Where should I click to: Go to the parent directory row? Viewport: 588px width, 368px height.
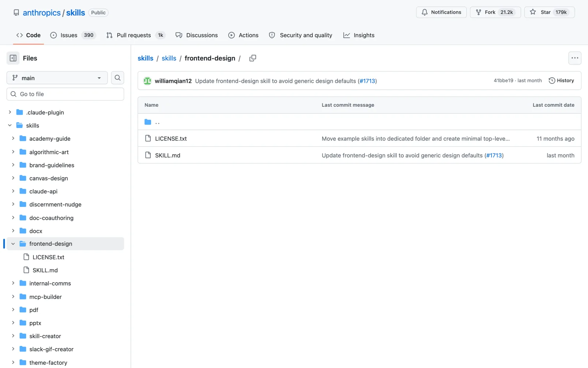tap(359, 122)
